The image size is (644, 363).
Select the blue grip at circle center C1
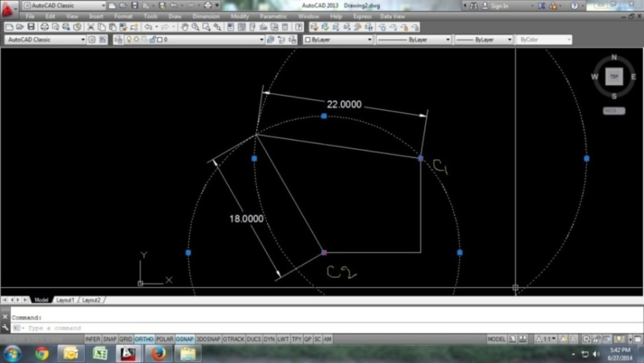coord(421,159)
